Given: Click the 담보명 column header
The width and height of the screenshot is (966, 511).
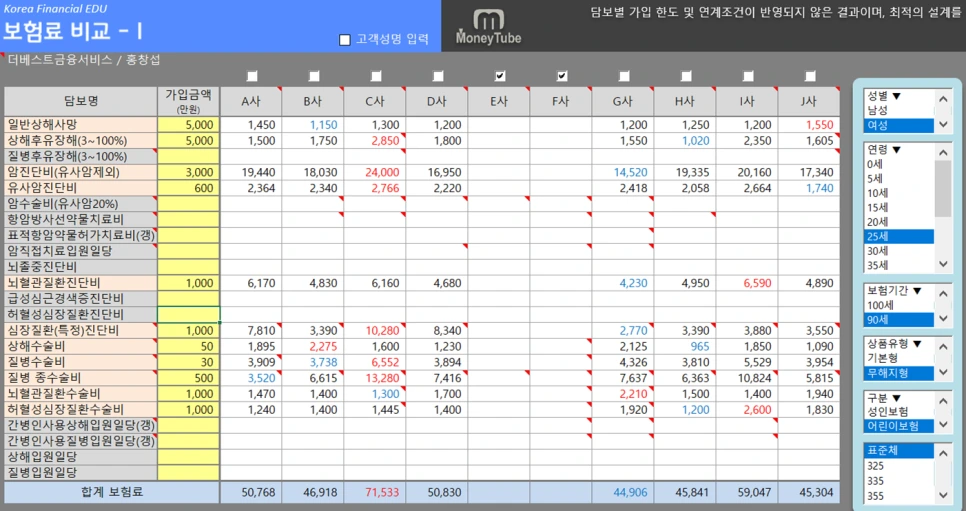Looking at the screenshot, I should point(81,101).
